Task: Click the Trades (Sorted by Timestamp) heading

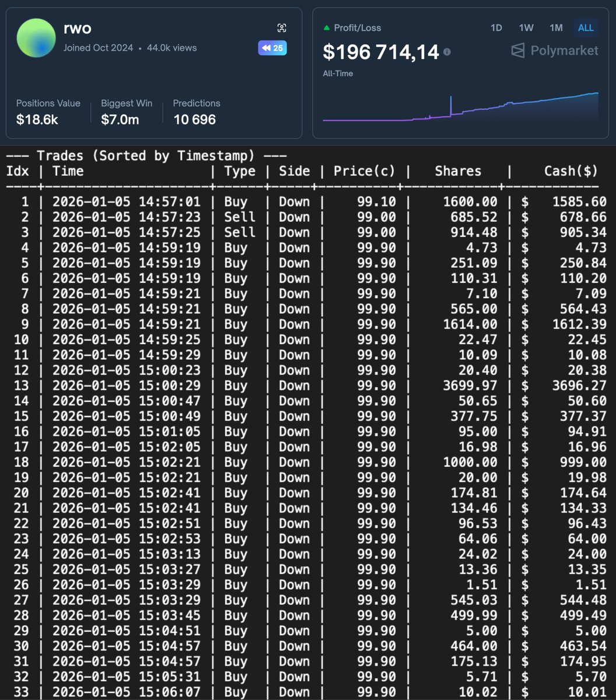Action: pos(146,156)
